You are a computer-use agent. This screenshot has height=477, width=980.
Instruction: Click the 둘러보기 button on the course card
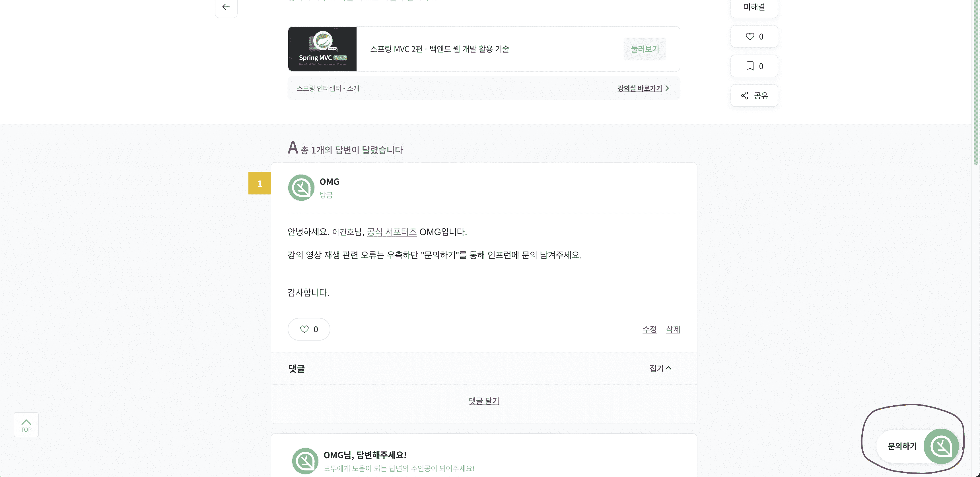coord(645,49)
